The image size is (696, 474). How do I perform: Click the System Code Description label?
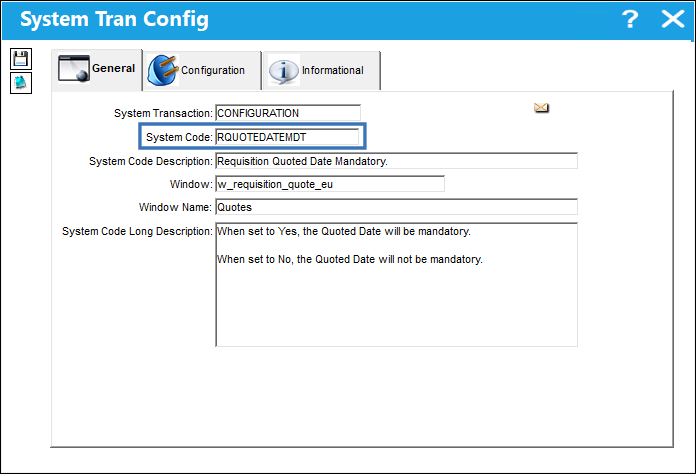[151, 161]
